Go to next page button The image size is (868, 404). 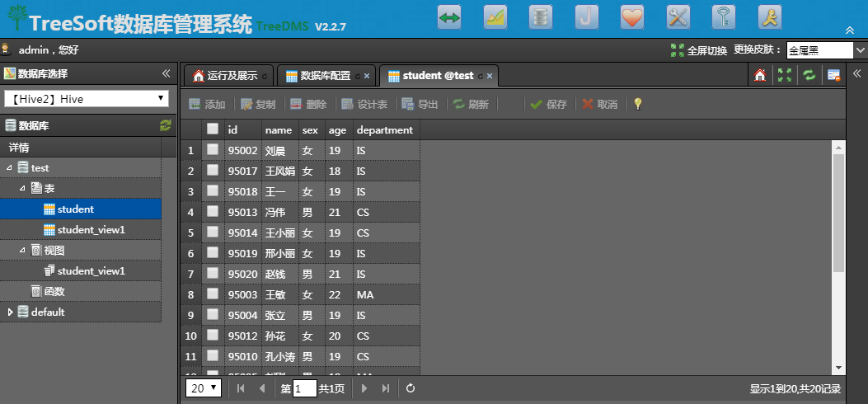pos(364,388)
